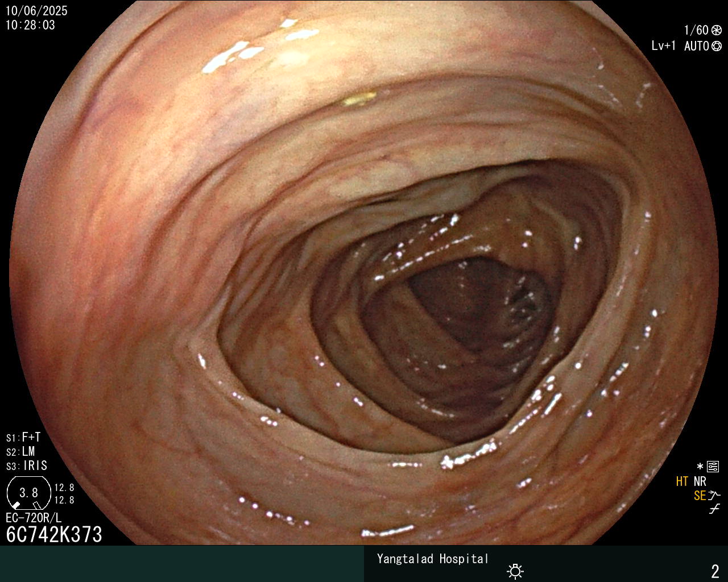Click the lower 12.8 diameter value
Image resolution: width=728 pixels, height=582 pixels.
pos(64,500)
